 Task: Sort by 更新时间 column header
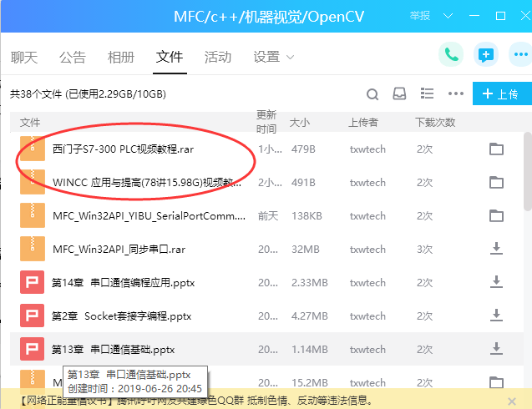pos(266,122)
